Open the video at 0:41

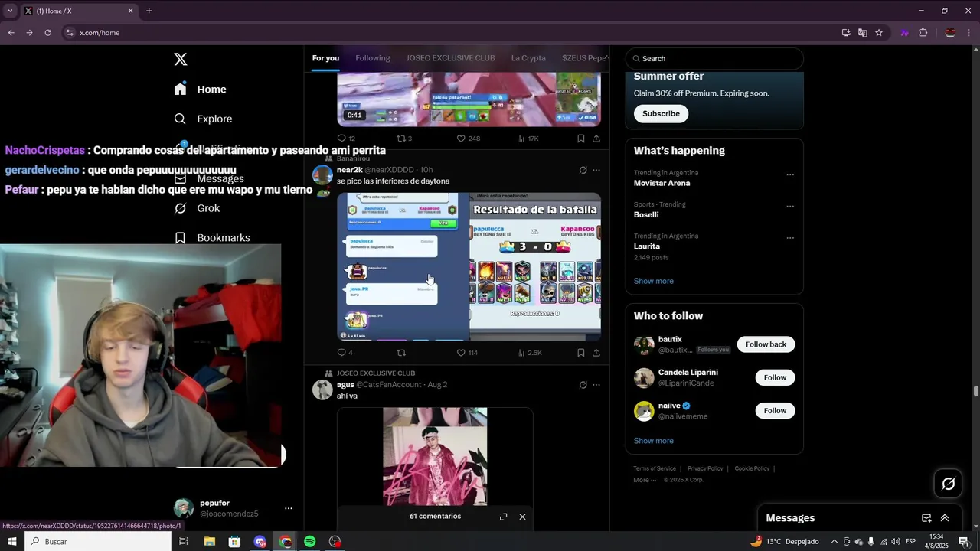point(469,99)
